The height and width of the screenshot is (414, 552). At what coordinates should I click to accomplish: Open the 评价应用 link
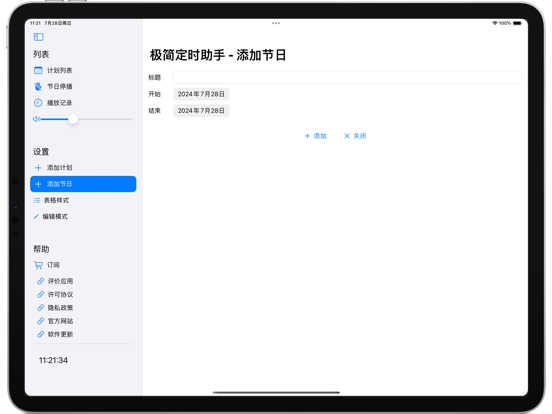point(55,281)
